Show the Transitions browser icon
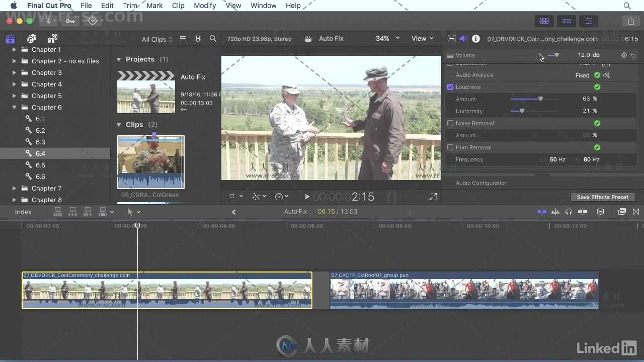Image resolution: width=644 pixels, height=362 pixels. point(636,212)
